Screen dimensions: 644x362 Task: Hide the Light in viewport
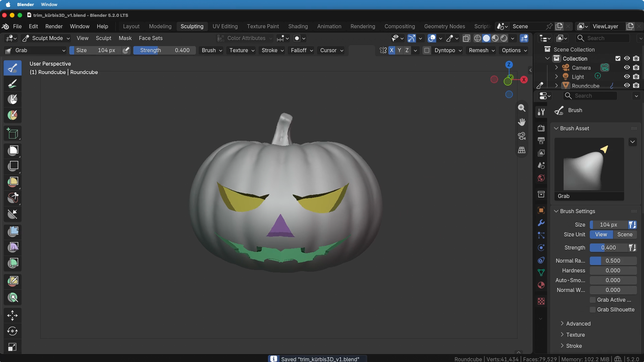click(x=627, y=77)
